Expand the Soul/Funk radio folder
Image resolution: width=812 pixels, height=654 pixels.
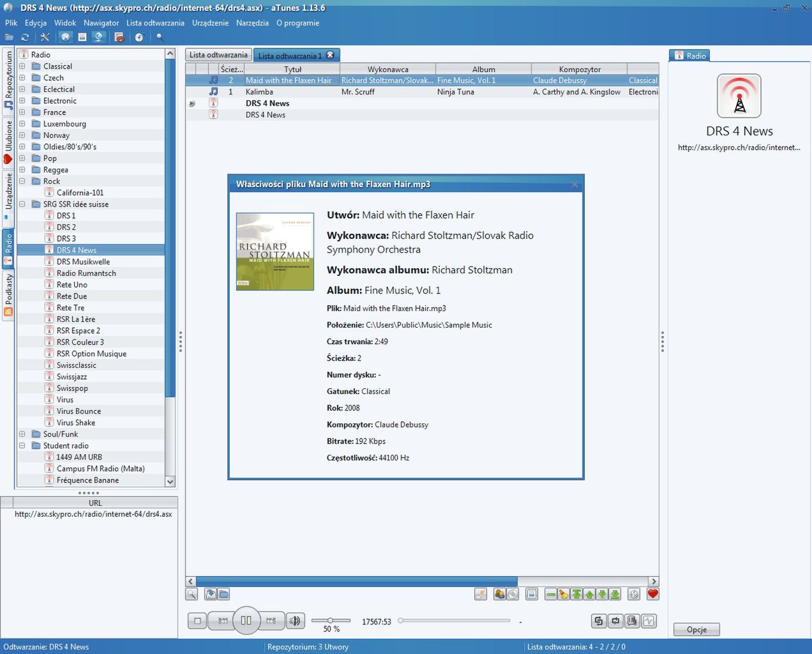pos(22,434)
